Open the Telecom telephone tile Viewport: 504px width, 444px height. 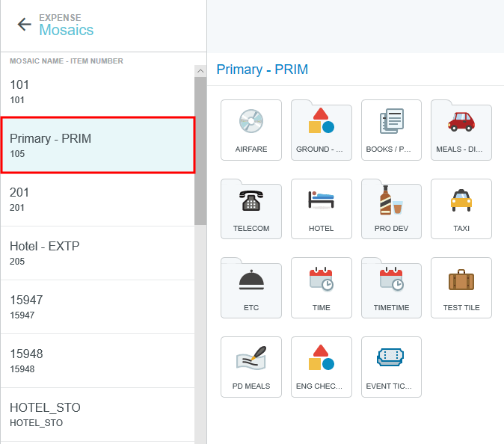tap(251, 209)
